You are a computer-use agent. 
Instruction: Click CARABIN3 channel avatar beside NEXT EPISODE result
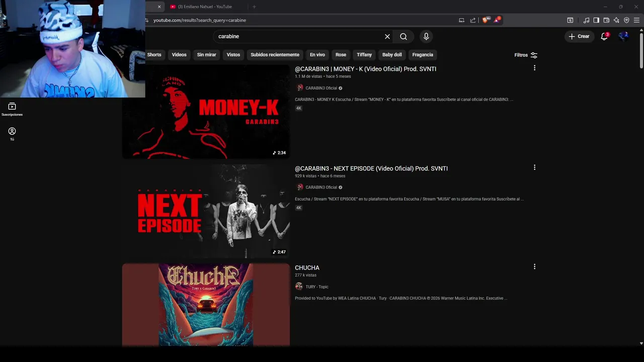pos(299,187)
